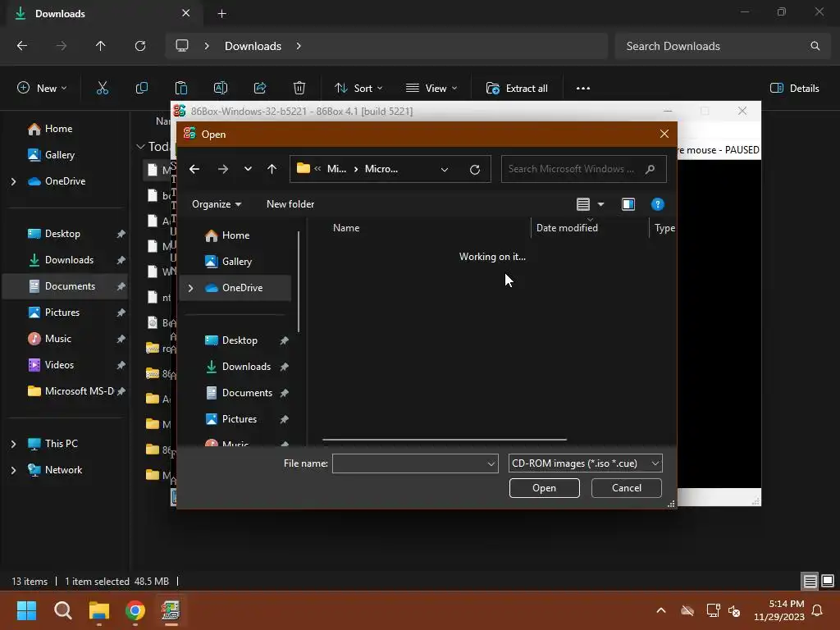Click the horizontal scrollbar in the file list

[x=444, y=440]
